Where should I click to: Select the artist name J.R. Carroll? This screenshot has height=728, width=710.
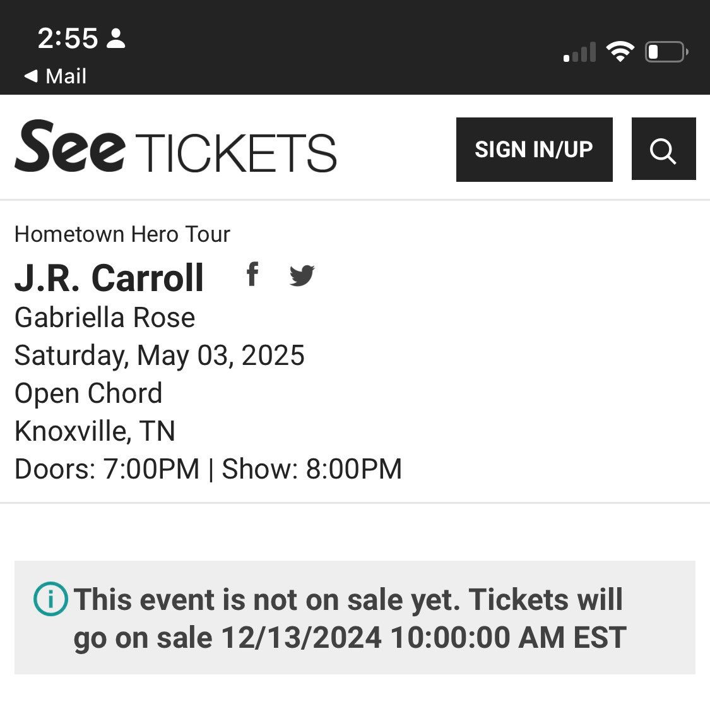coord(109,278)
